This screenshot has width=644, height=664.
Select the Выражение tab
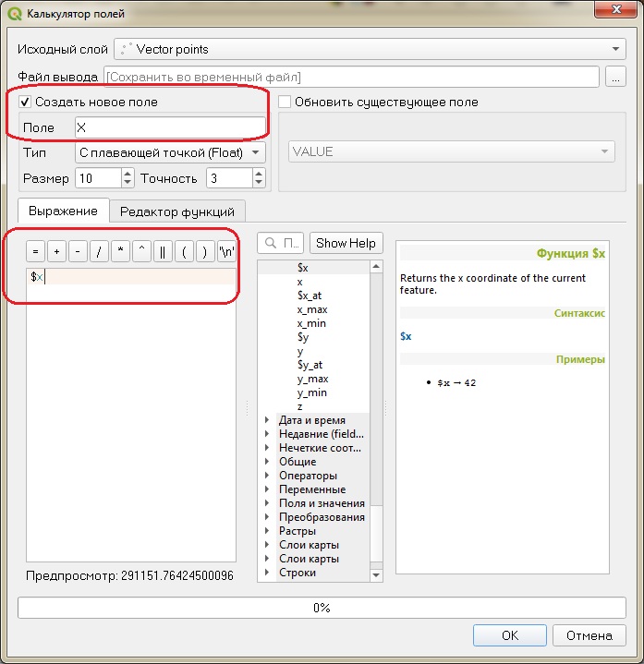(63, 211)
